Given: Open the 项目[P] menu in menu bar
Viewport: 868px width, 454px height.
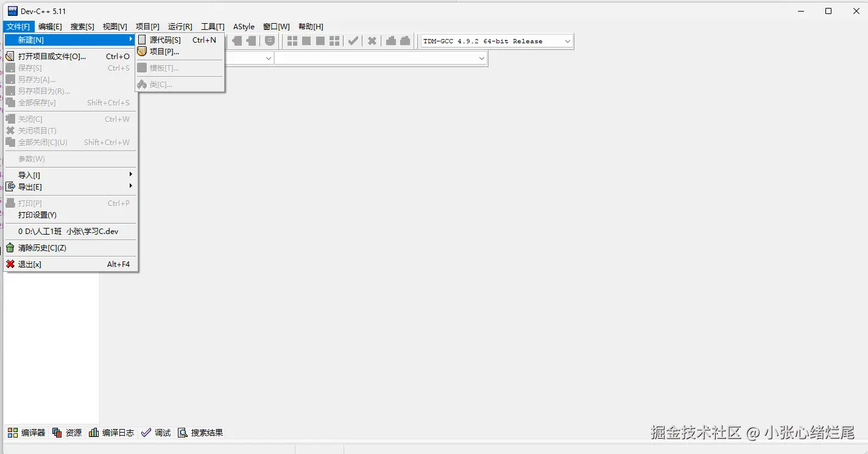Looking at the screenshot, I should [147, 27].
